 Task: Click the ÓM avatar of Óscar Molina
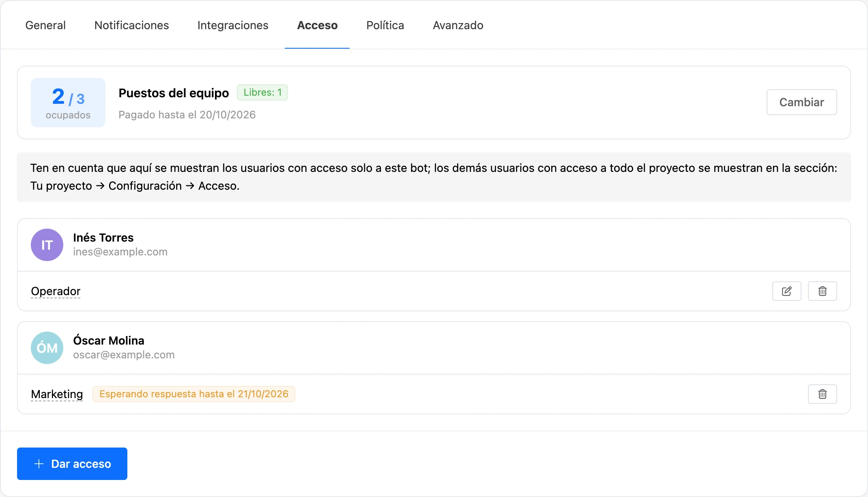click(x=47, y=348)
